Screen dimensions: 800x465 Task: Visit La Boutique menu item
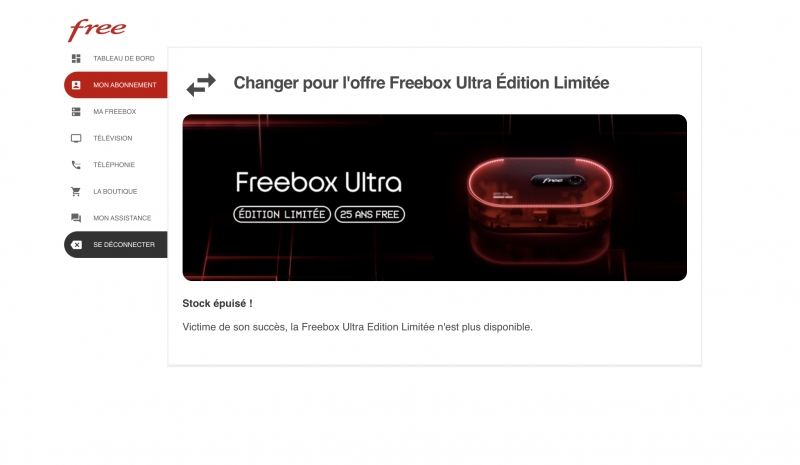[x=116, y=191]
